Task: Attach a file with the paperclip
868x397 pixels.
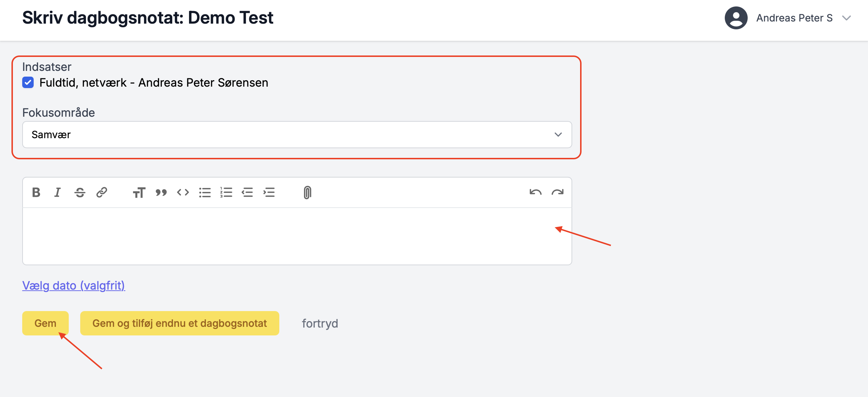Action: (x=307, y=193)
